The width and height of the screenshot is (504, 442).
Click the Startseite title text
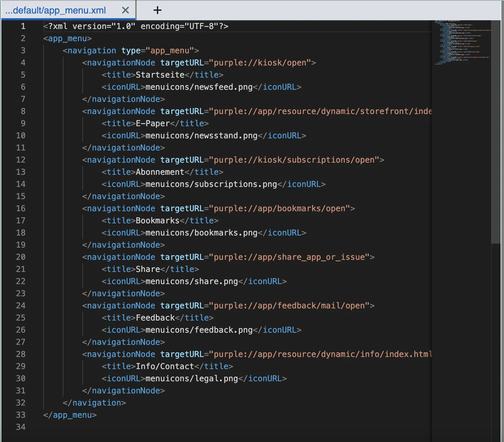click(x=160, y=75)
